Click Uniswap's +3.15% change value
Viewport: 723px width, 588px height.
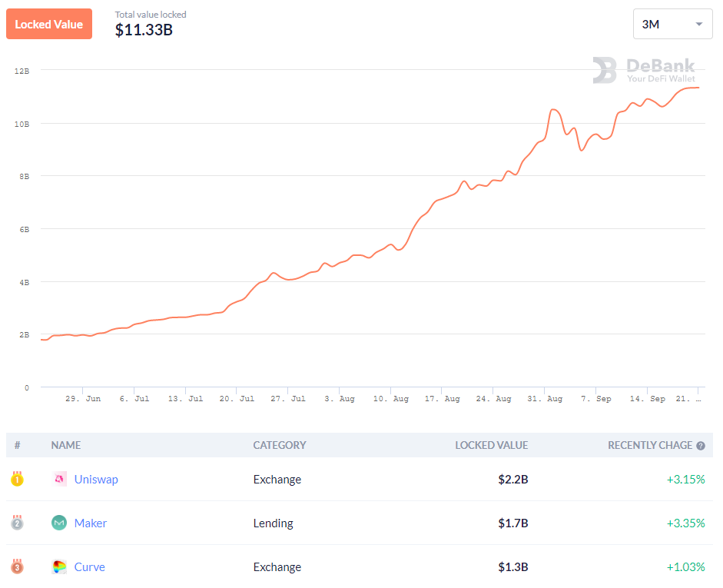[685, 480]
